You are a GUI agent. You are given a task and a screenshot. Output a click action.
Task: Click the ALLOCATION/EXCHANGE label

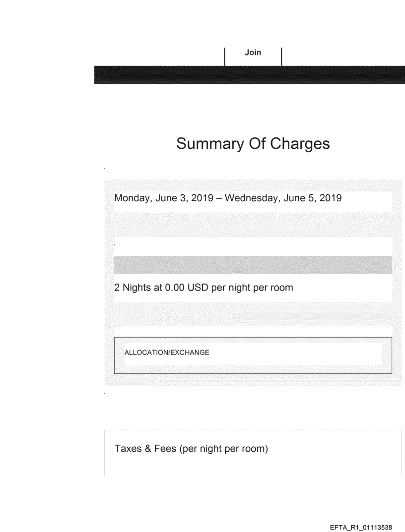pyautogui.click(x=167, y=353)
